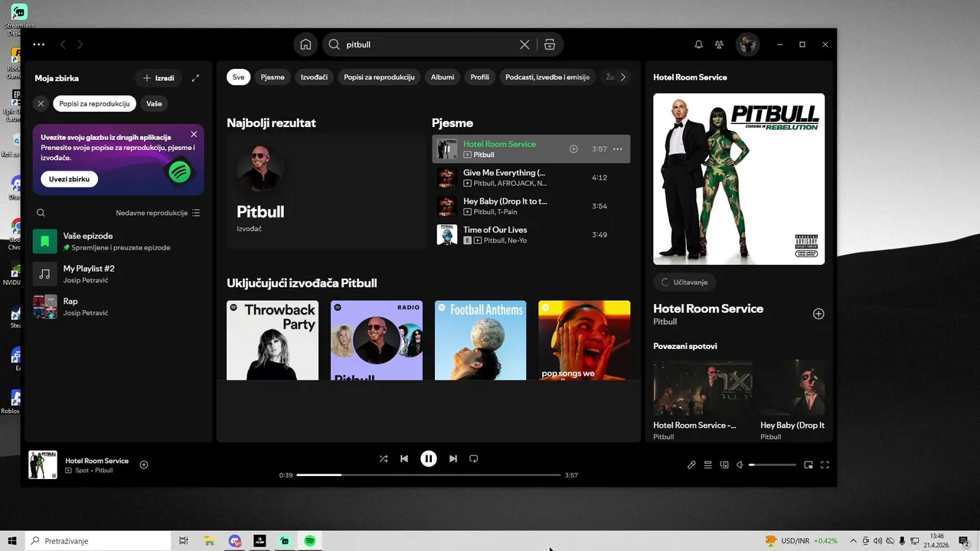
Task: Enter full screen mode
Action: click(825, 465)
